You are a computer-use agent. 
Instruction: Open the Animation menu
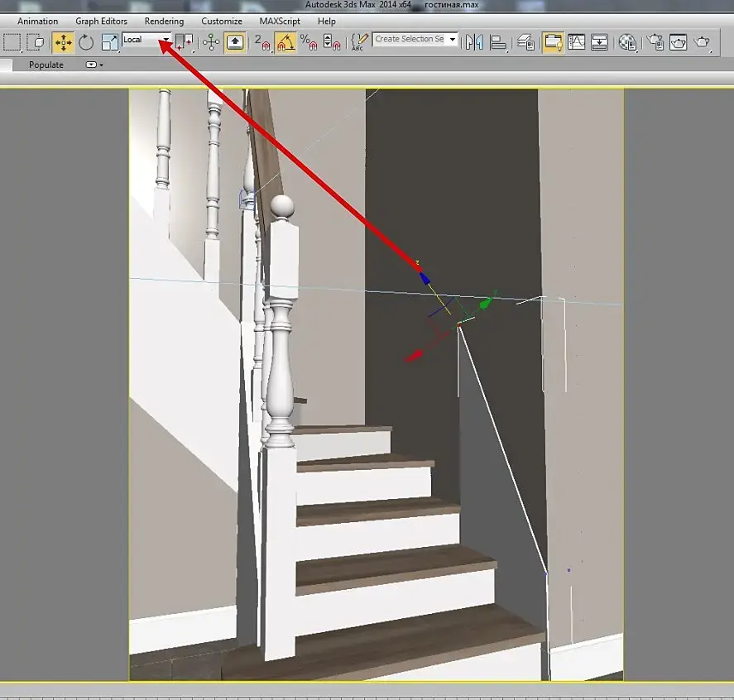[37, 21]
